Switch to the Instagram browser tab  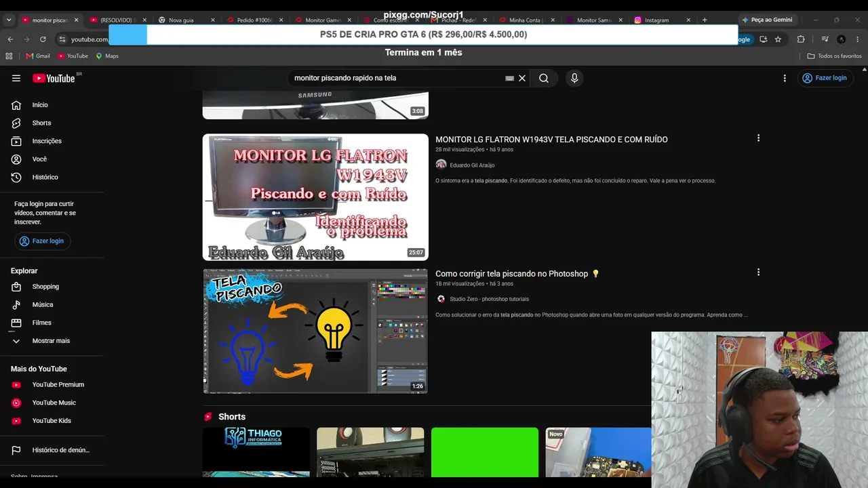click(656, 20)
